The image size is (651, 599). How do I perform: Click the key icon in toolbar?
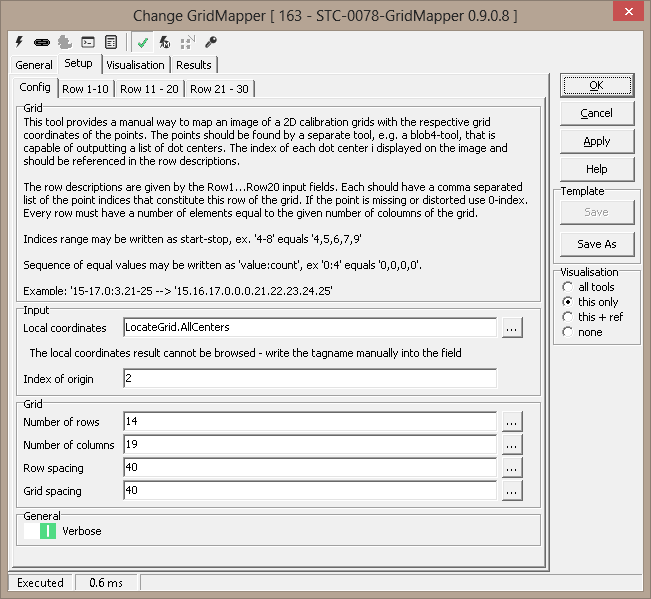(210, 42)
